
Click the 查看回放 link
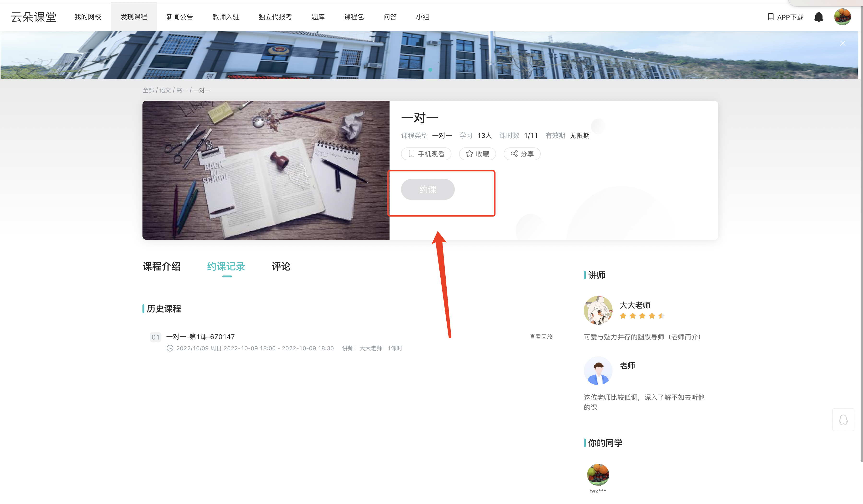click(541, 337)
